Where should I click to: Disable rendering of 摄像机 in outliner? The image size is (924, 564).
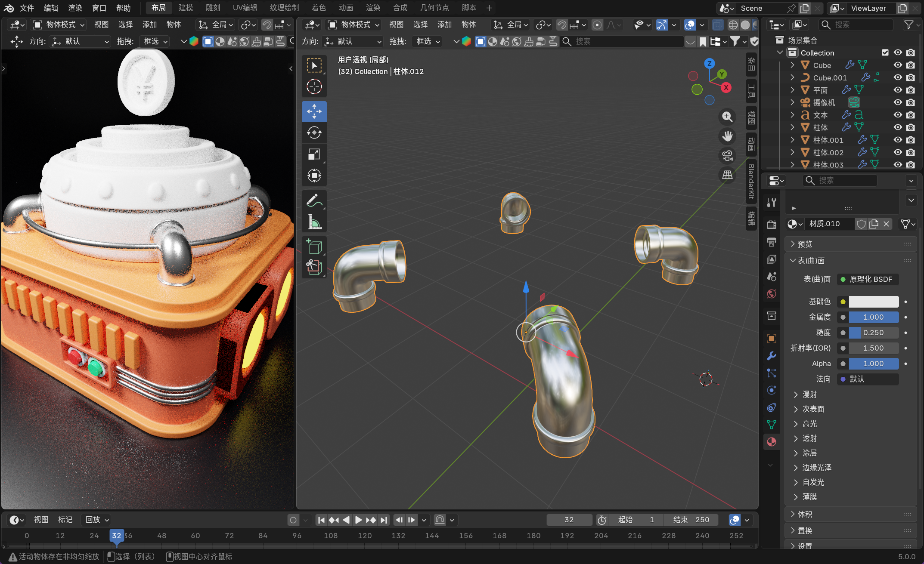tap(910, 102)
